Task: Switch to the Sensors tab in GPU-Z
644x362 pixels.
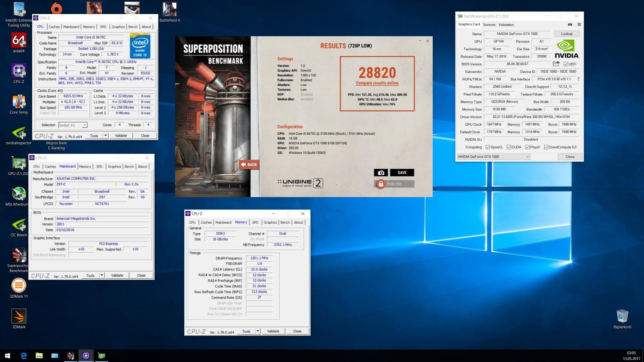Action: [x=489, y=25]
